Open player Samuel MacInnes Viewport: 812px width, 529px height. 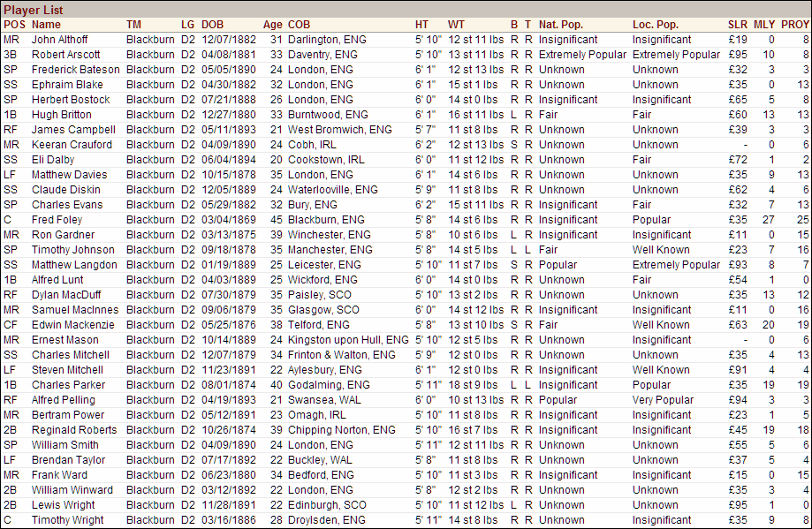pos(75,309)
